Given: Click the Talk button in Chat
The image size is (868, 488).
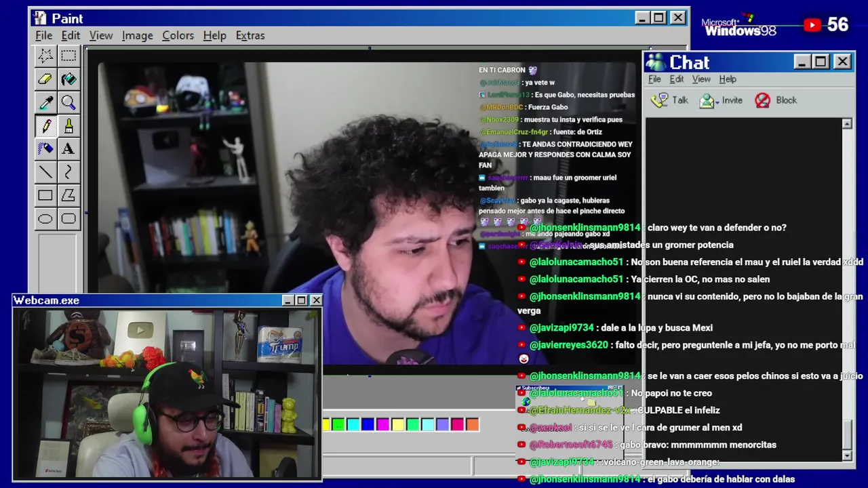Looking at the screenshot, I should pyautogui.click(x=669, y=100).
